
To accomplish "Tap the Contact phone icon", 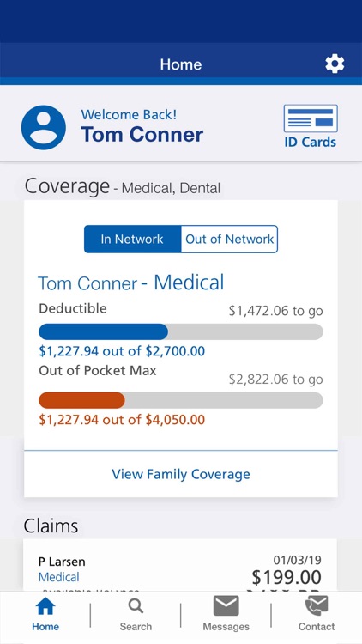I will tap(317, 606).
